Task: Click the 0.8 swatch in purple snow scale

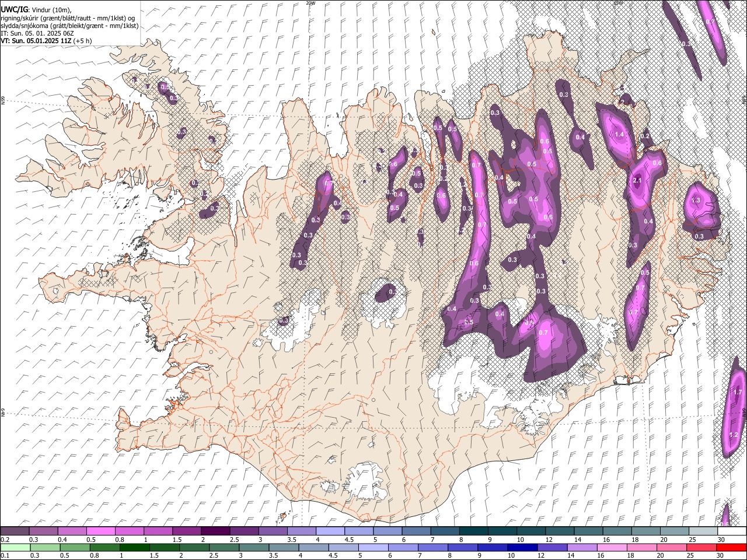Action: 130,531
